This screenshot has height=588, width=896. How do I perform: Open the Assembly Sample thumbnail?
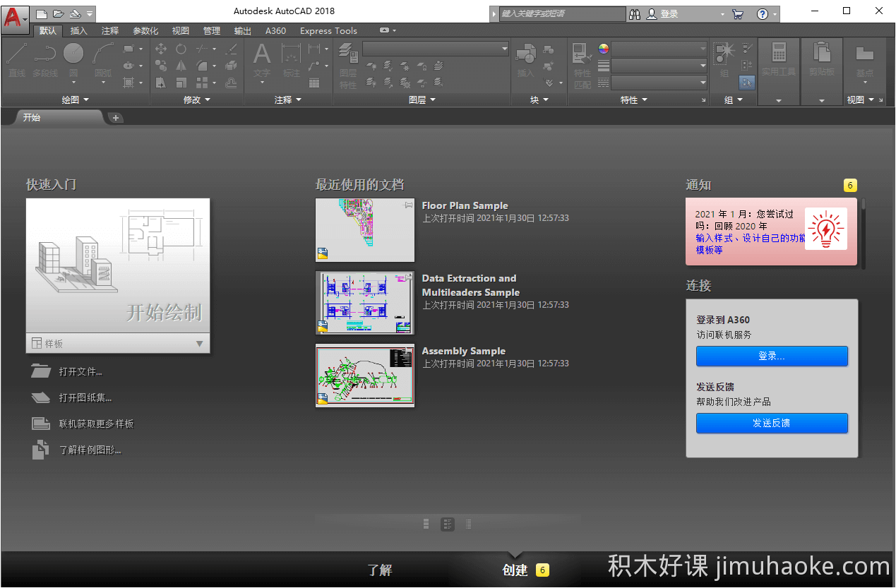[x=365, y=376]
